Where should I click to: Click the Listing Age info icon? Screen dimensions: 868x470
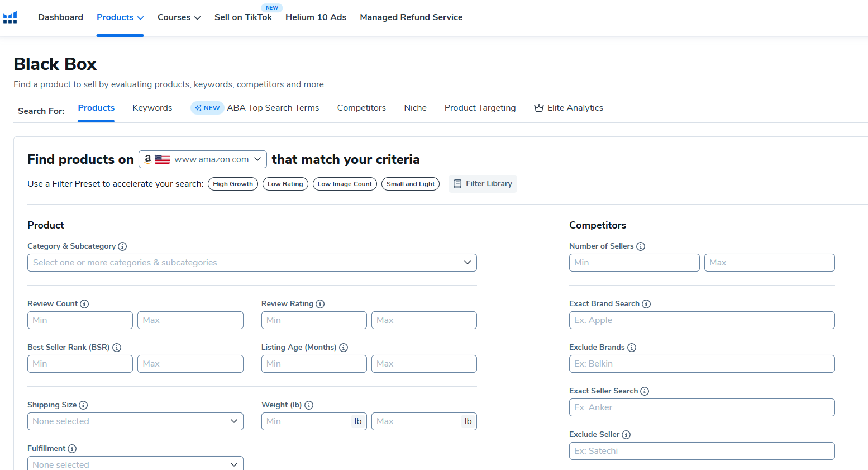click(x=344, y=348)
